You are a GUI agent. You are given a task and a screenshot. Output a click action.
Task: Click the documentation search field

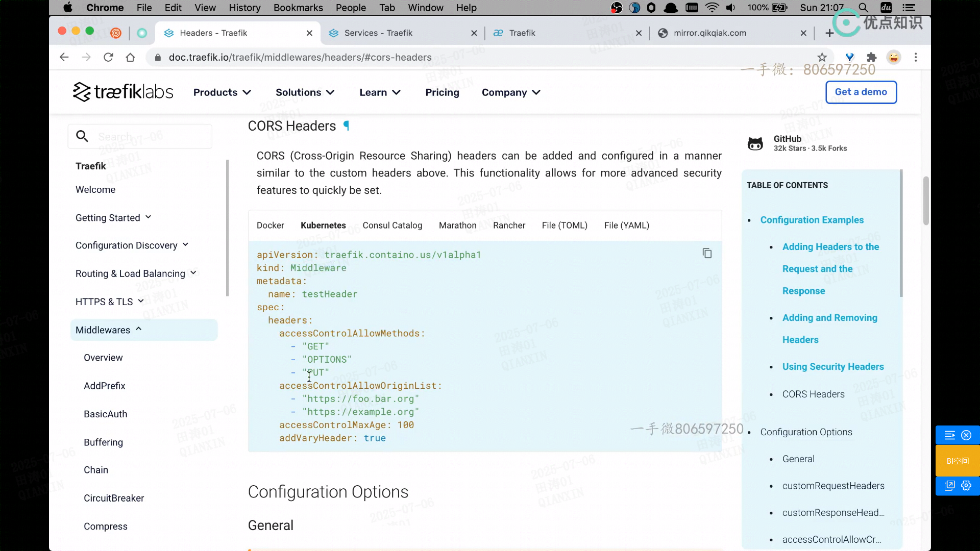pyautogui.click(x=148, y=137)
